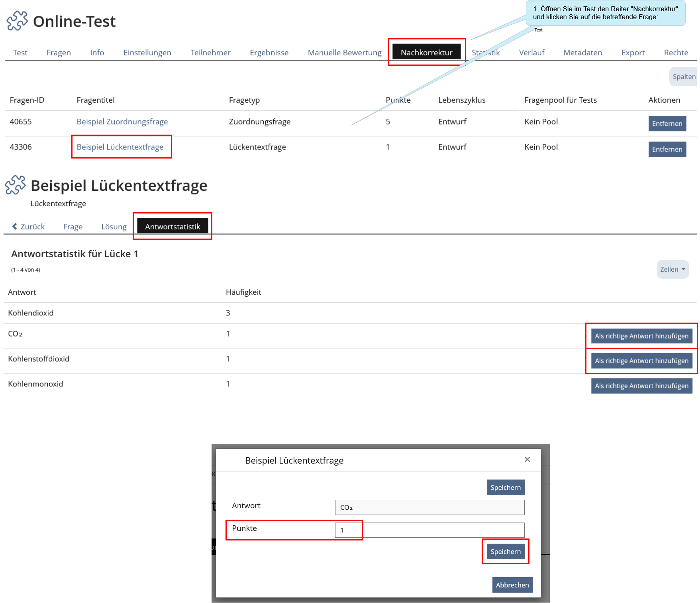Open the Lösung tab
700x603 pixels.
pyautogui.click(x=114, y=227)
